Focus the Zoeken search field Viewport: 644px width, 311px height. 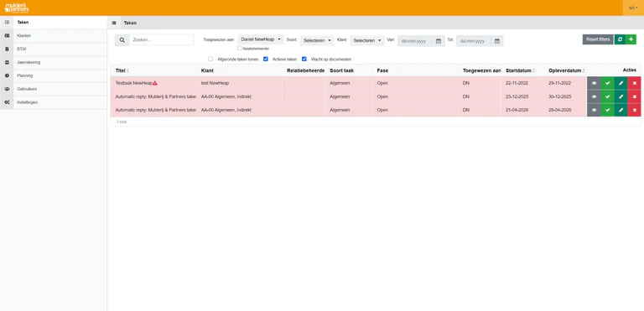pyautogui.click(x=161, y=40)
